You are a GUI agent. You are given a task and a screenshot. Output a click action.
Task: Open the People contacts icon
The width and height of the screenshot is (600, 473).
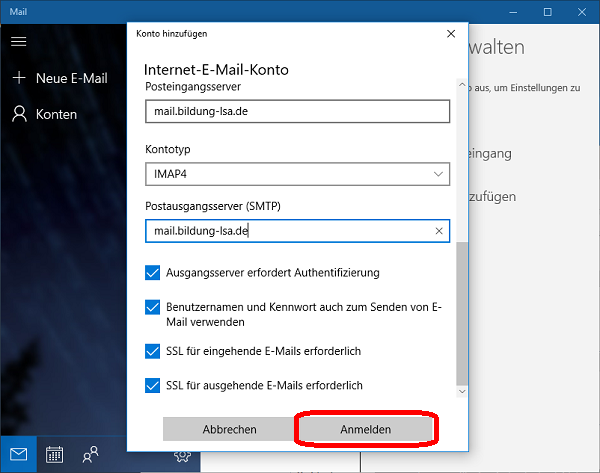click(x=91, y=454)
